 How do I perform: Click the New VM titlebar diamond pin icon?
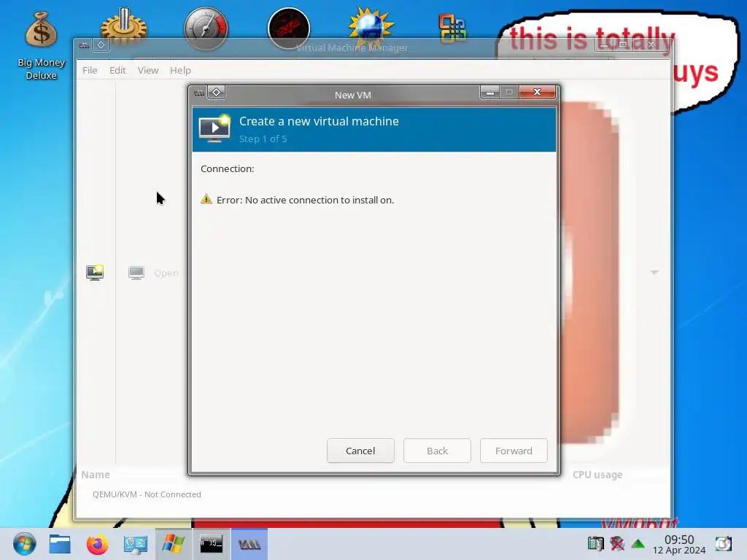click(x=216, y=93)
